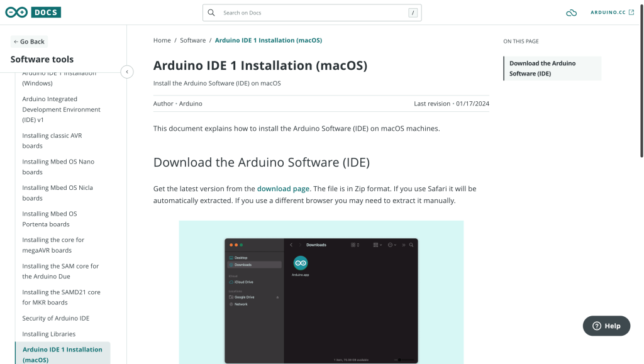Open Arduino IDE 1 Installation (Windows) sidebar item
The image size is (644, 364).
pos(59,78)
